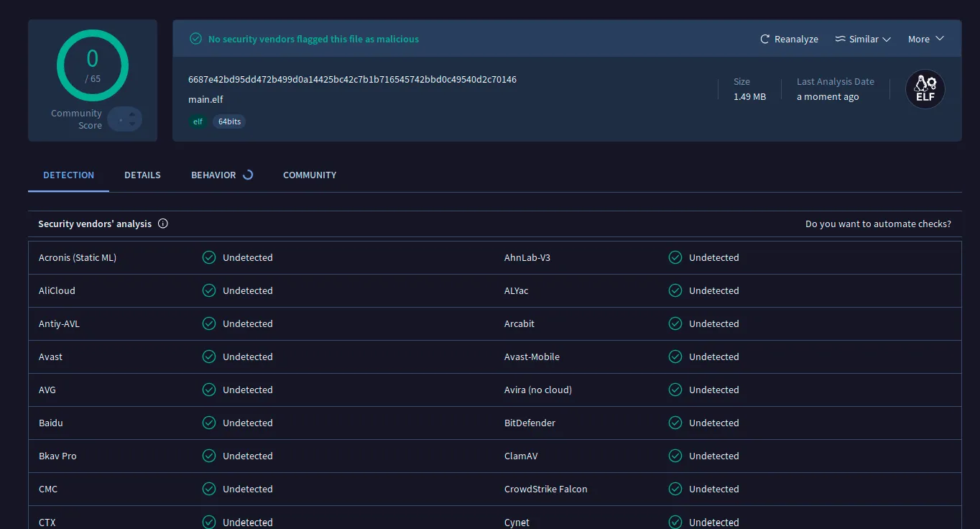Click the checkmark icon for ClamAV
The height and width of the screenshot is (529, 980).
675,456
